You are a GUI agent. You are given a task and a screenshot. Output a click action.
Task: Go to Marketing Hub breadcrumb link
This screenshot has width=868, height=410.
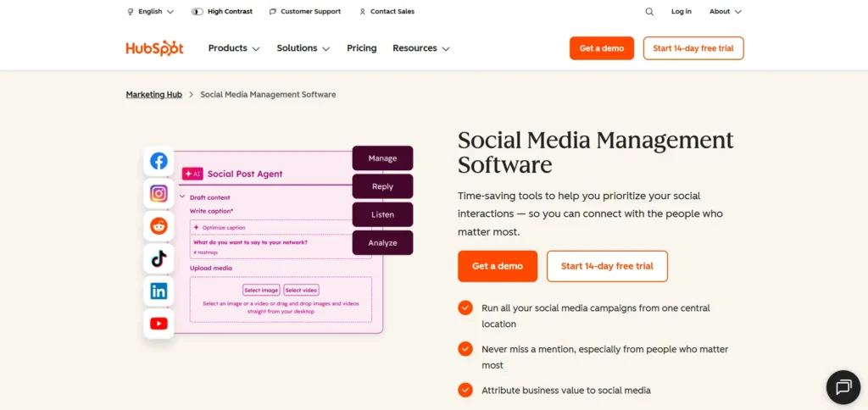click(154, 95)
